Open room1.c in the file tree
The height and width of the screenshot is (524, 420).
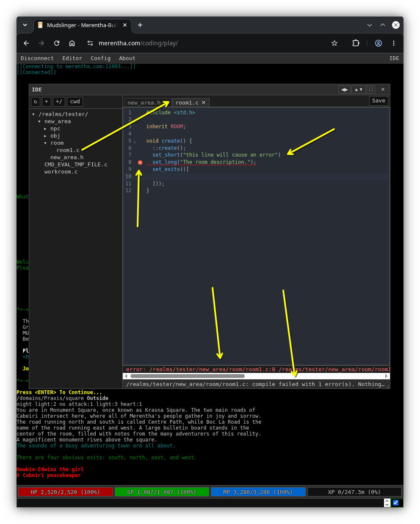[x=68, y=150]
